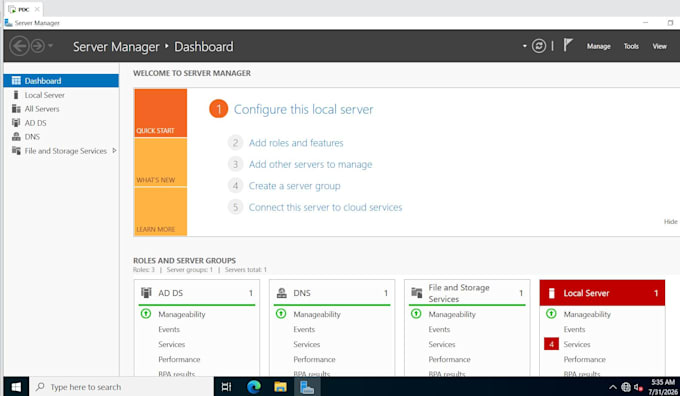This screenshot has width=680, height=396.
Task: Open the notifications flag
Action: point(568,45)
